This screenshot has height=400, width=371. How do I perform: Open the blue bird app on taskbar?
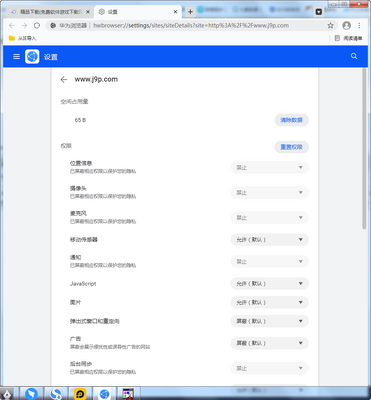click(x=32, y=394)
